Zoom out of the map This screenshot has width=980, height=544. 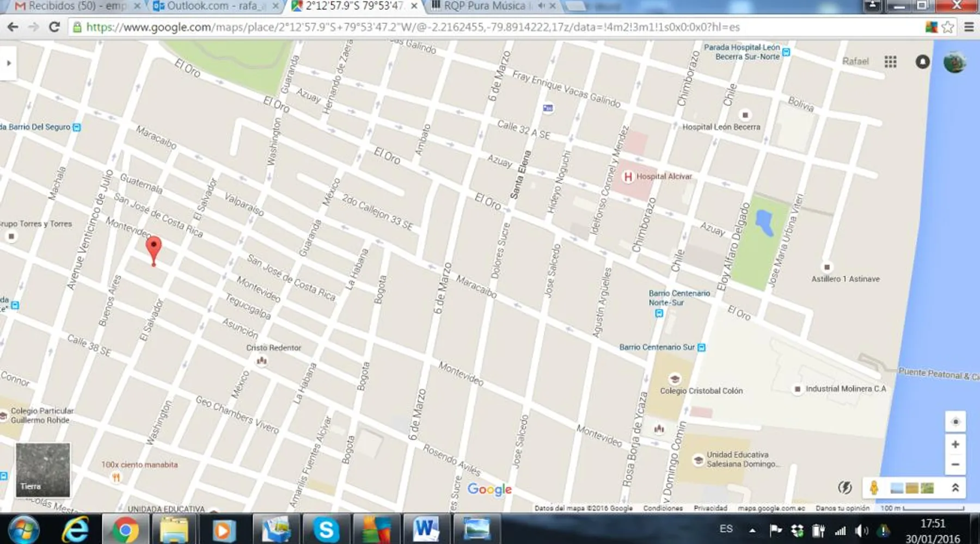coord(955,465)
